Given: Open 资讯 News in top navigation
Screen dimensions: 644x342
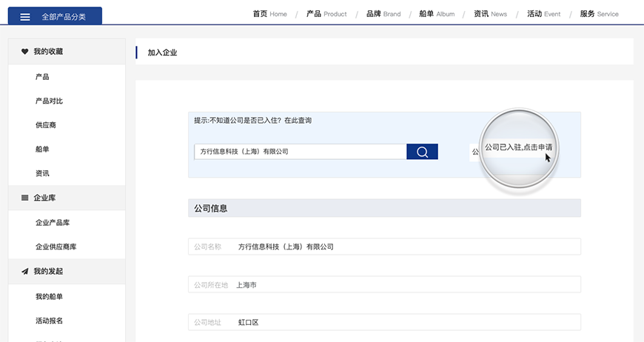Looking at the screenshot, I should tap(490, 14).
